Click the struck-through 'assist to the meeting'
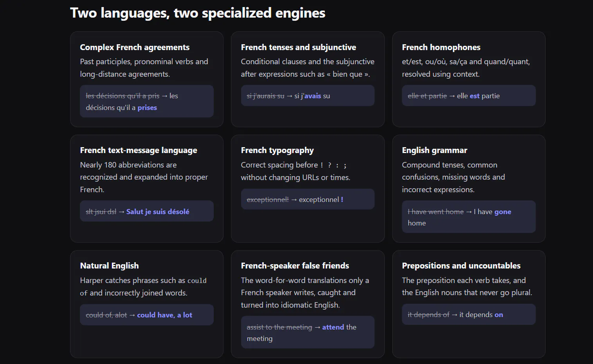This screenshot has width=593, height=364. (279, 327)
